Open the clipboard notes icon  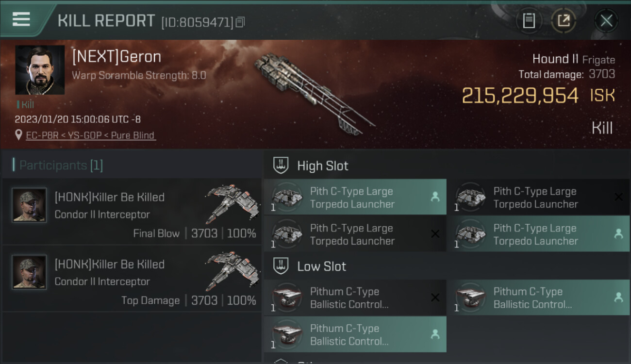coord(529,20)
